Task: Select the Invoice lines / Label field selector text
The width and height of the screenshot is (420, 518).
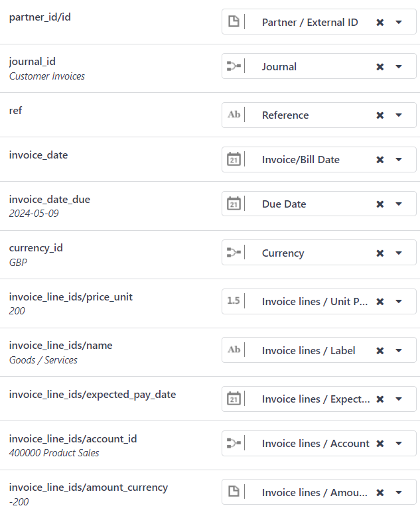Action: [309, 351]
